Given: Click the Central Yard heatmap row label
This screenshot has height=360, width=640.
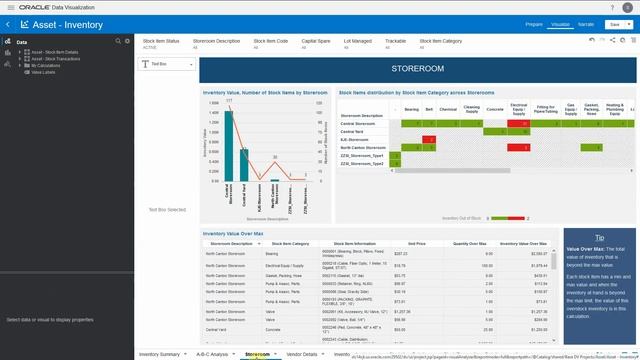Looking at the screenshot, I should (352, 132).
